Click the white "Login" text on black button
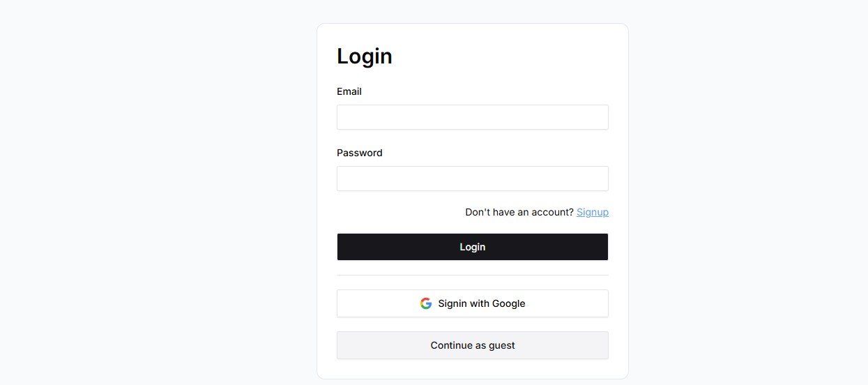This screenshot has height=385, width=868. pos(472,247)
